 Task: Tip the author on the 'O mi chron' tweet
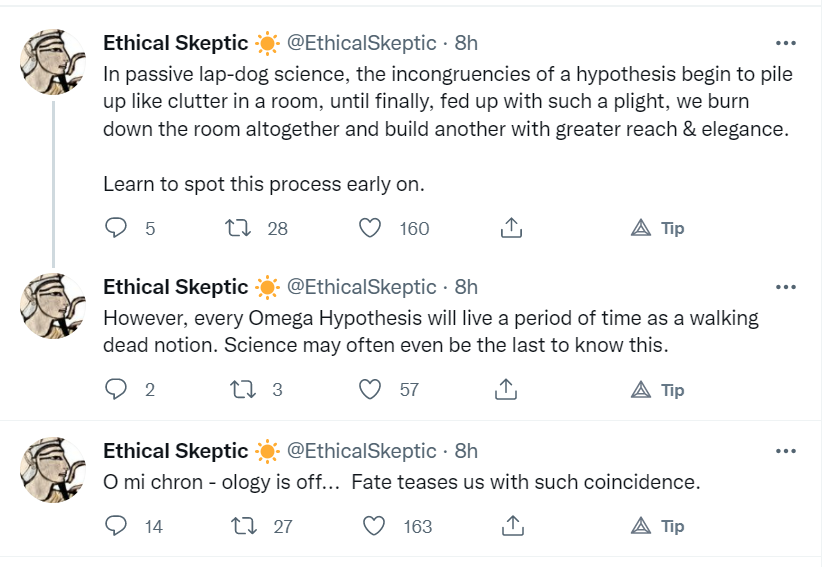pos(658,525)
